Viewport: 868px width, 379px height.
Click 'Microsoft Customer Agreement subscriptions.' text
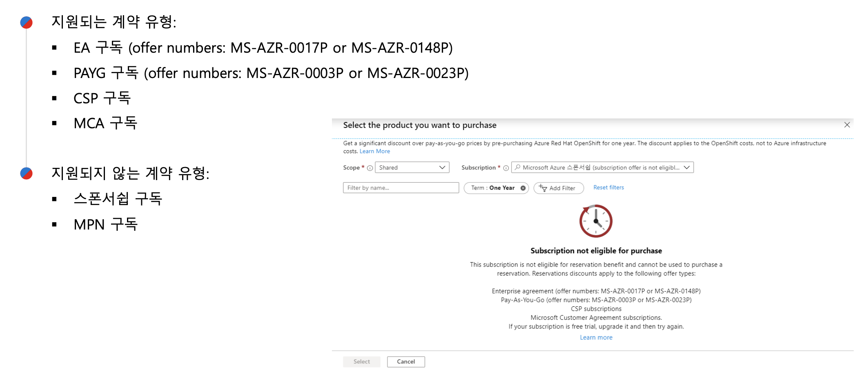coord(596,318)
